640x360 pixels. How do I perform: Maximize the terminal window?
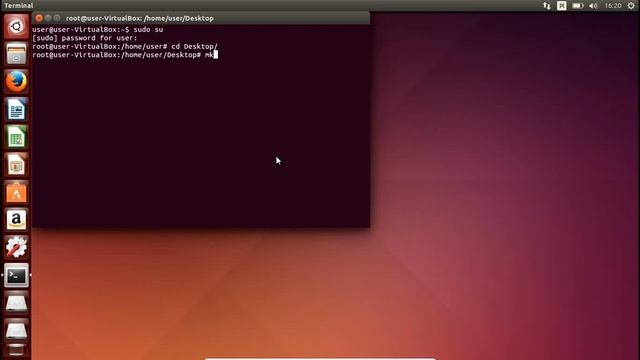point(57,18)
